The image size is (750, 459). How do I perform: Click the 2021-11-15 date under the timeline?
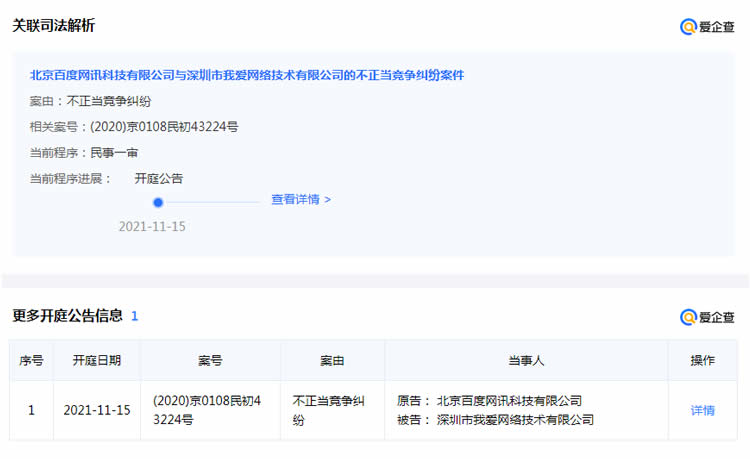coord(152,227)
